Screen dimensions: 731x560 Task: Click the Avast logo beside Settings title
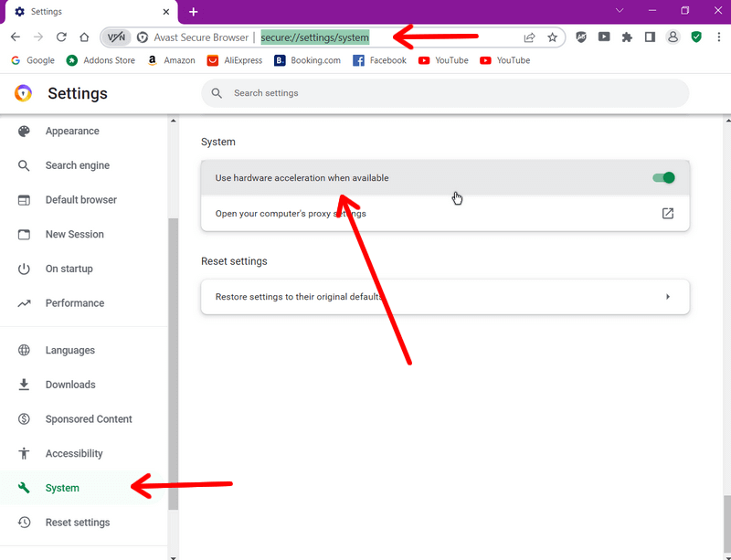tap(23, 93)
